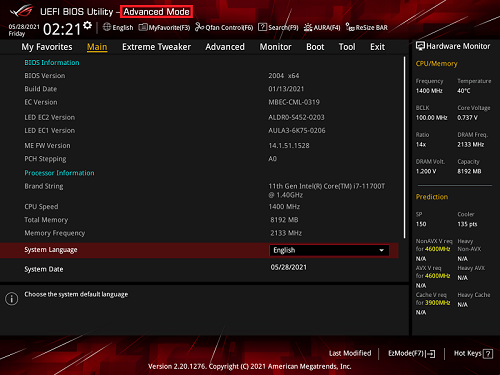Viewport: 500px width, 375px height.
Task: Click the main panel vertical scrollbar
Action: point(405,147)
